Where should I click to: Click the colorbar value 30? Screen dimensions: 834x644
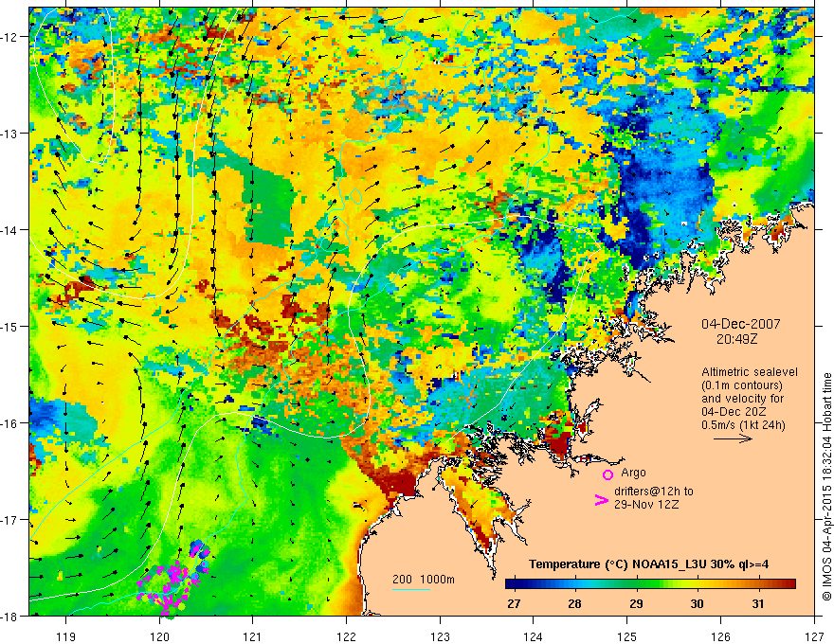coord(697,603)
